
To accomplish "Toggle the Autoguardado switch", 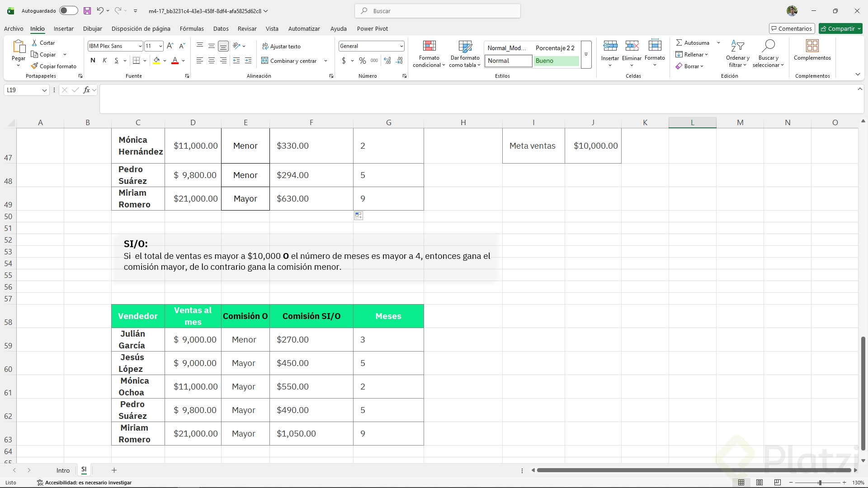I will (x=68, y=11).
